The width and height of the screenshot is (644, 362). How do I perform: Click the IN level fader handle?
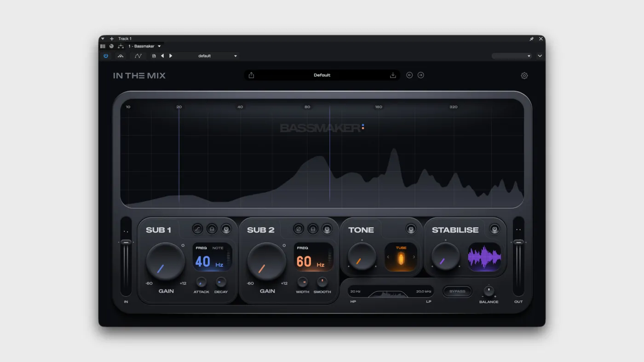click(x=126, y=242)
